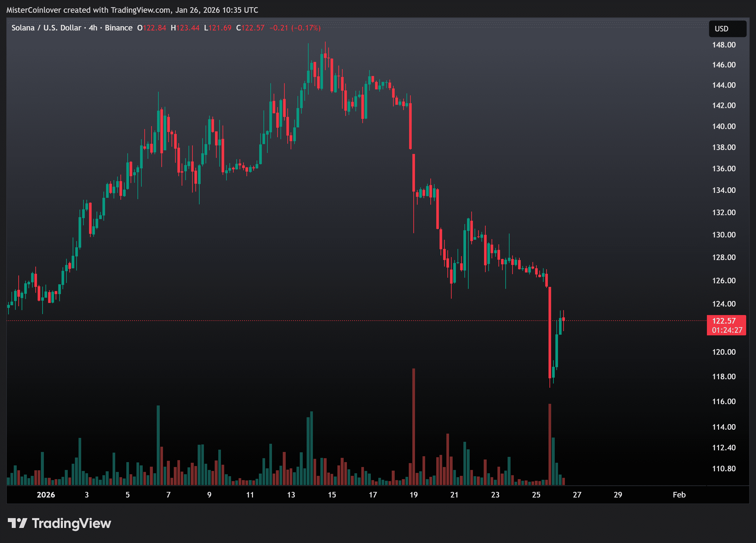Click the 148.00 price axis label
756x543 pixels.
(724, 45)
